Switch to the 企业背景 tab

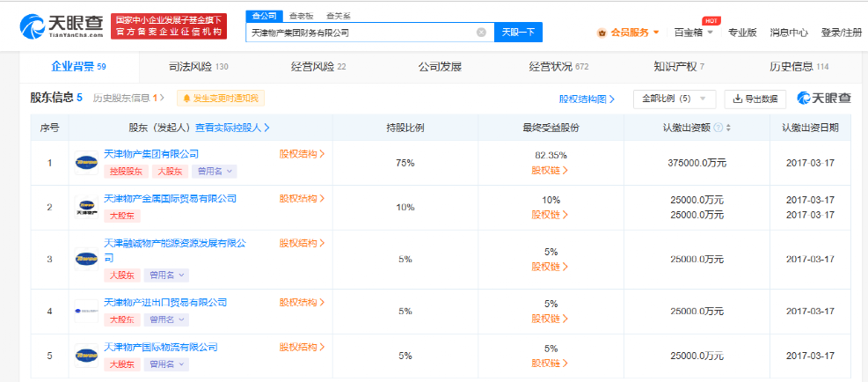click(78, 67)
